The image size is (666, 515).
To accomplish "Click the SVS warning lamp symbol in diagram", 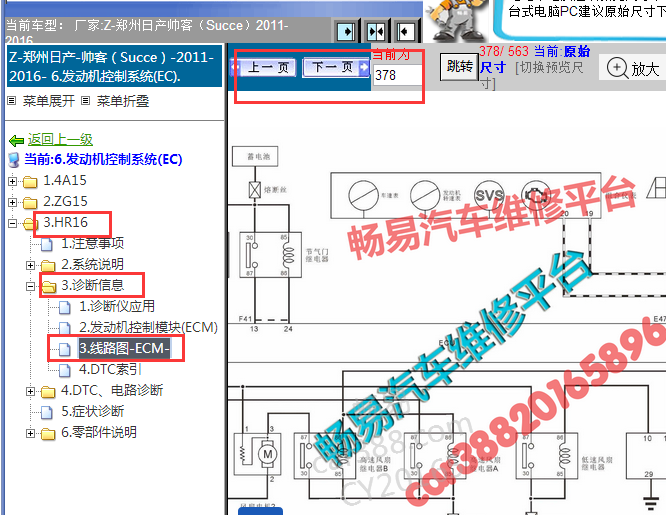I will [x=489, y=195].
